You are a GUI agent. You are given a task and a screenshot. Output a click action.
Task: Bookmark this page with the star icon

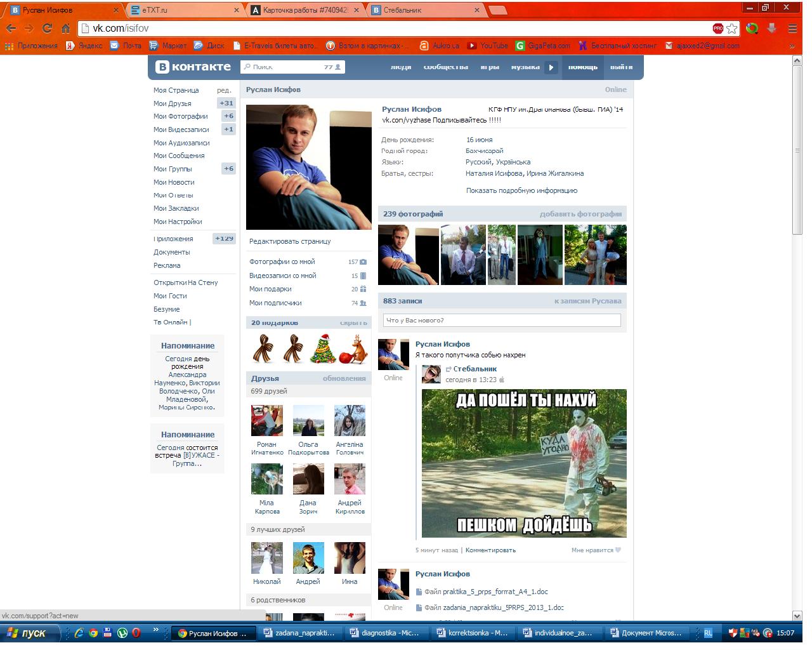click(732, 29)
